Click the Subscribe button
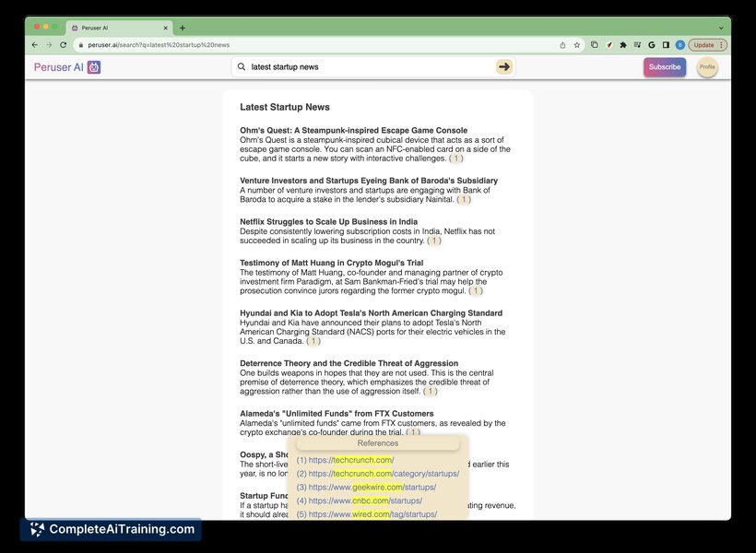This screenshot has width=756, height=553. click(x=664, y=67)
